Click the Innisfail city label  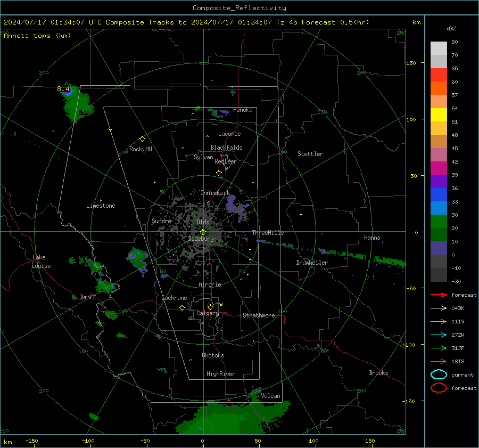215,193
